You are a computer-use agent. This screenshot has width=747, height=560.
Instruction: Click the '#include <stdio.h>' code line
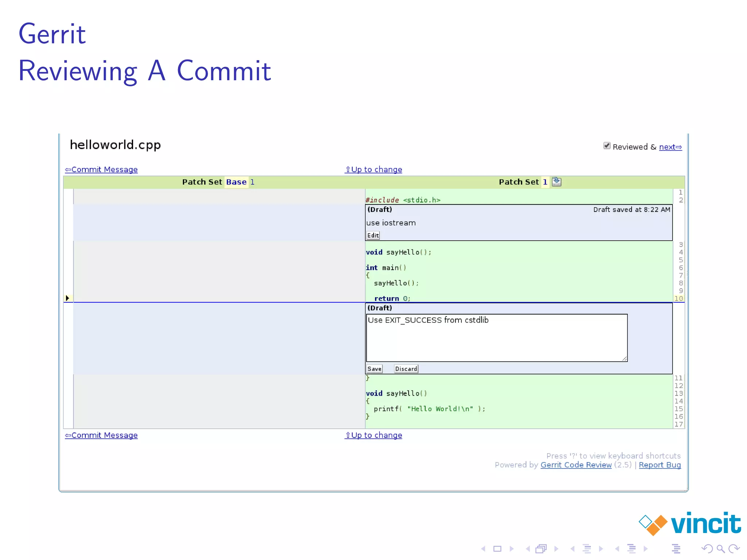point(403,200)
